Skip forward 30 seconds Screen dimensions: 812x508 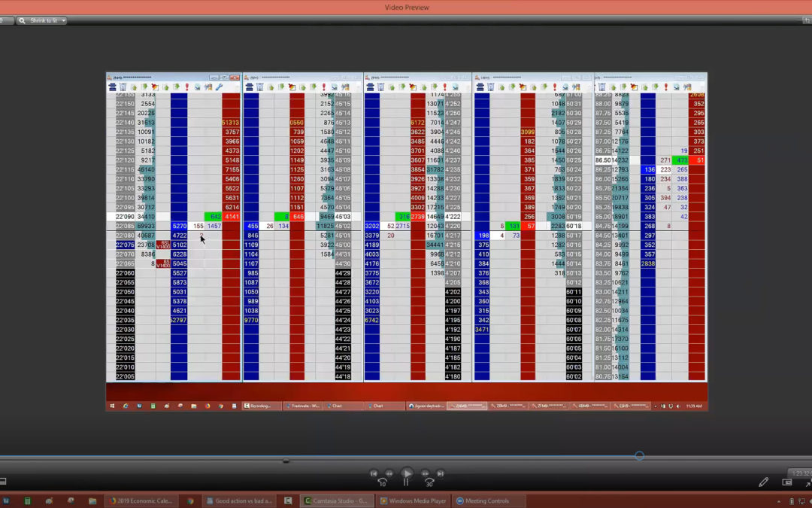429,482
